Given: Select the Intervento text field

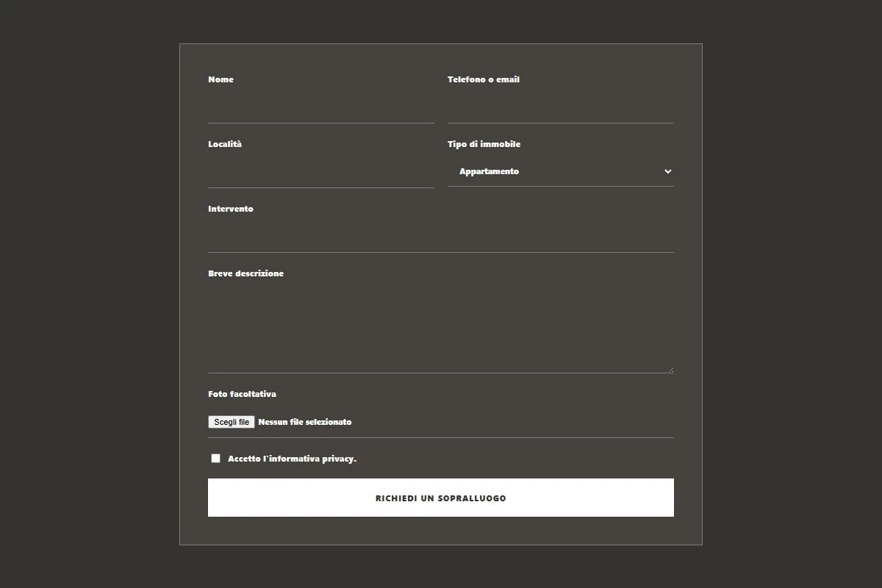Looking at the screenshot, I should click(441, 236).
